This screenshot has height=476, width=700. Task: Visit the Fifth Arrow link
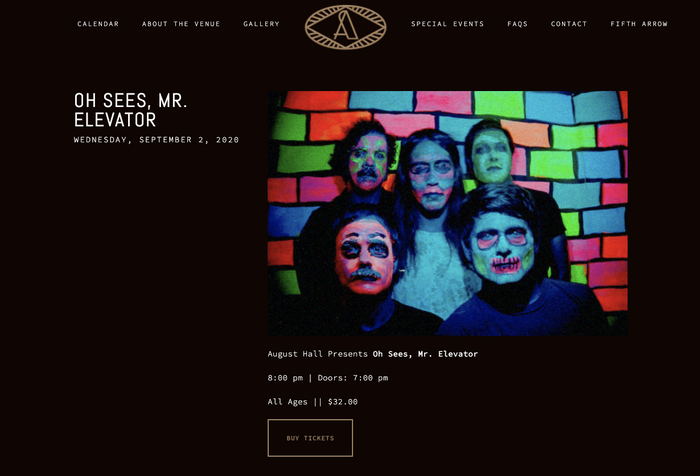click(639, 24)
